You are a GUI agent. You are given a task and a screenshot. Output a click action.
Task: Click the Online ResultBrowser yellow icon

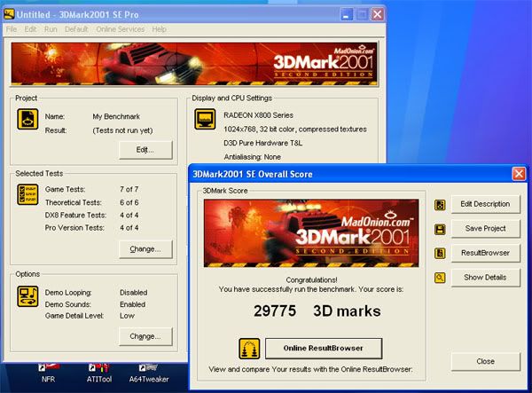[249, 349]
